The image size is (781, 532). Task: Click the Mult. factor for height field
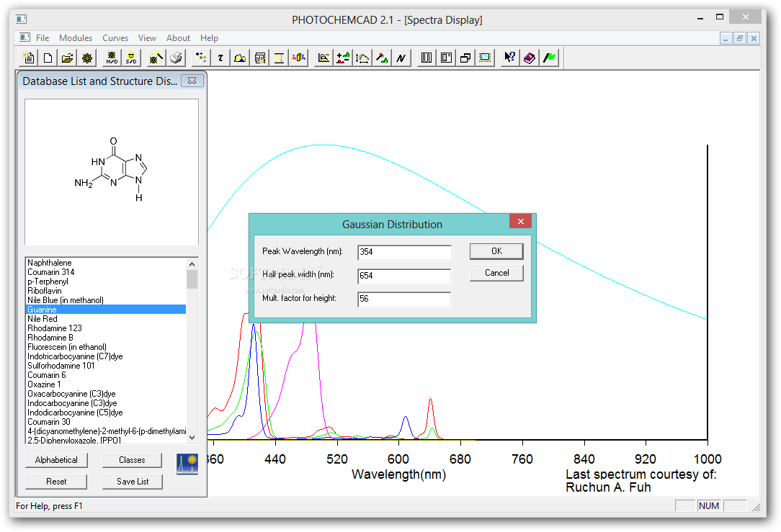404,299
